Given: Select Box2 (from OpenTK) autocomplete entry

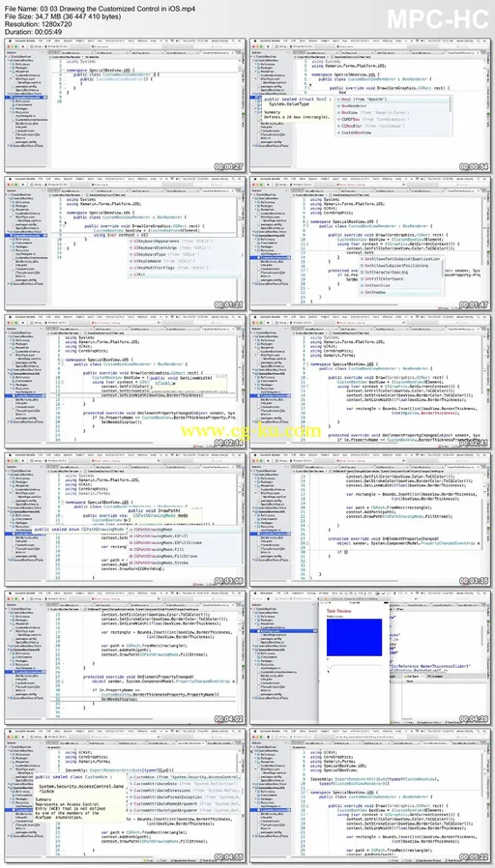Looking at the screenshot, I should (392, 98).
